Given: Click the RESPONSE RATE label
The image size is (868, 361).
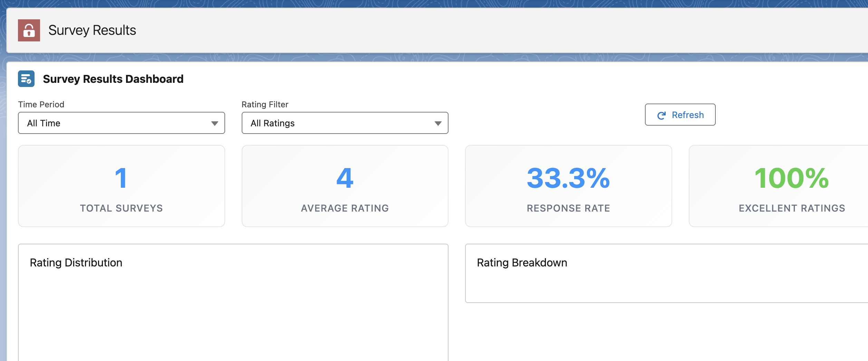Looking at the screenshot, I should click(568, 208).
